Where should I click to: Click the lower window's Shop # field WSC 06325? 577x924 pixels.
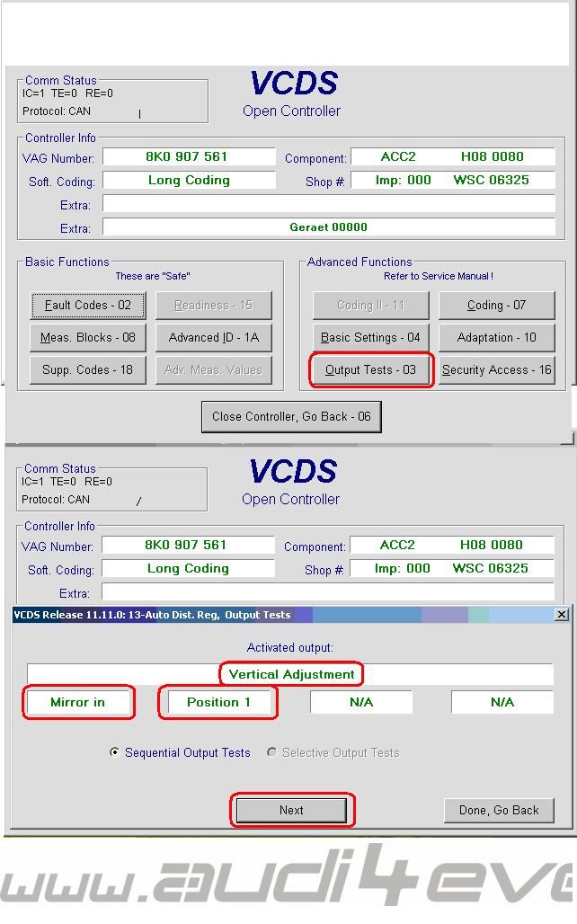tap(452, 569)
